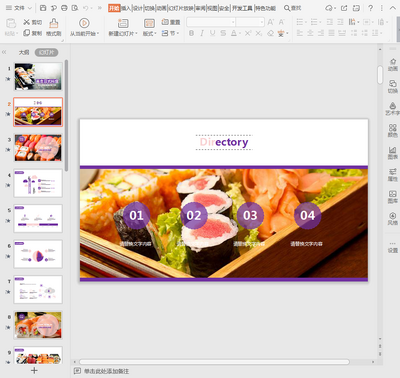Click the Reset (重置) icon
This screenshot has width=400, height=378.
pos(165,22)
